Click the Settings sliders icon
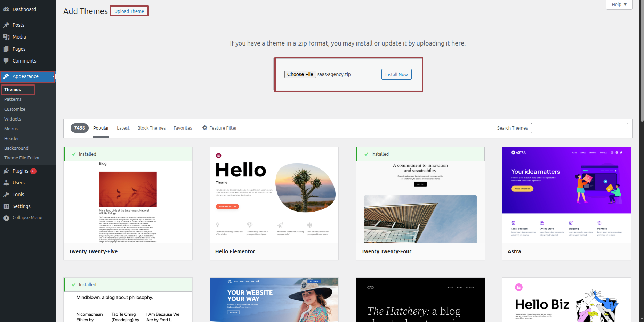The image size is (644, 322). pos(6,206)
